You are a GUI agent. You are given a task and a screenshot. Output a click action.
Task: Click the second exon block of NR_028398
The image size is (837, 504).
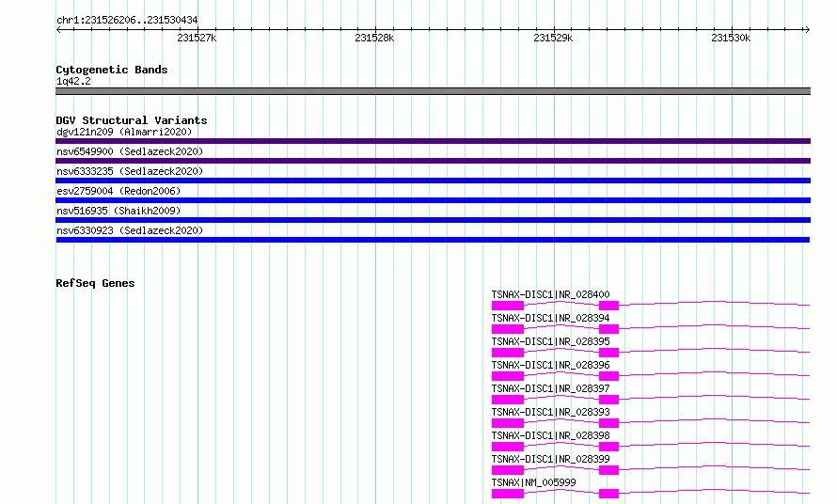point(608,447)
